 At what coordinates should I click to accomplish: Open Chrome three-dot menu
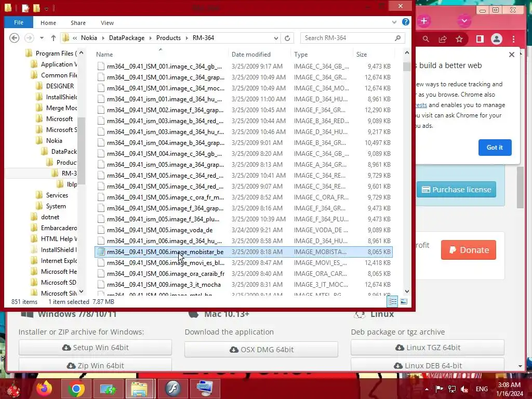pyautogui.click(x=513, y=39)
